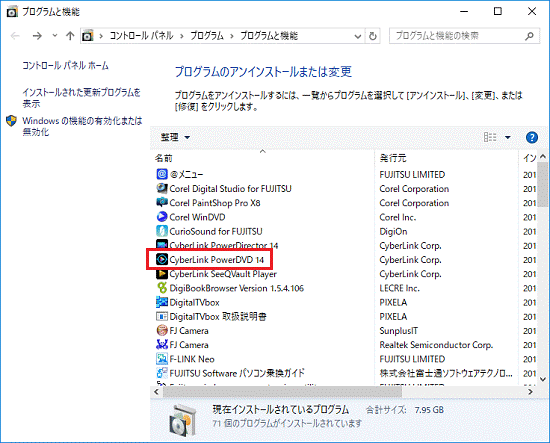
Task: Click the F-LINK Neo icon
Action: click(162, 359)
